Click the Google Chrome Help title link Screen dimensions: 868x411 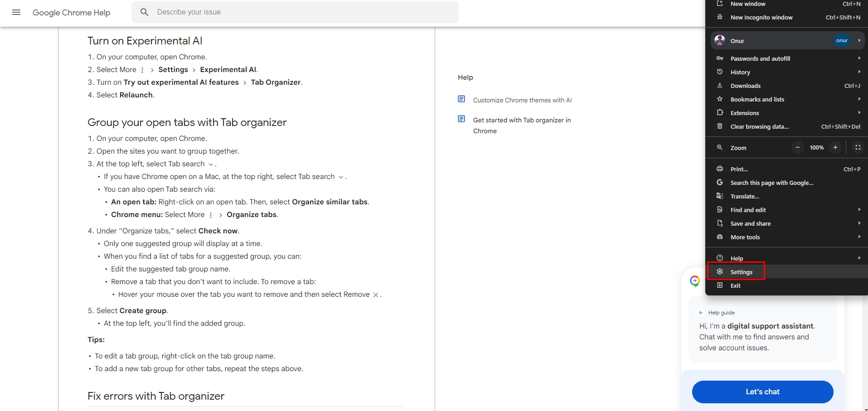click(x=72, y=13)
